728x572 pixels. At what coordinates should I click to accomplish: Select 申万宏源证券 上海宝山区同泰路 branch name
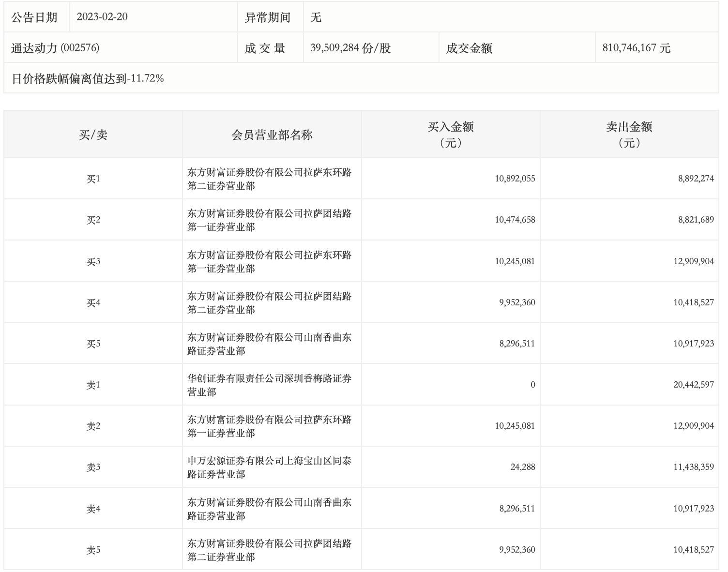[270, 467]
